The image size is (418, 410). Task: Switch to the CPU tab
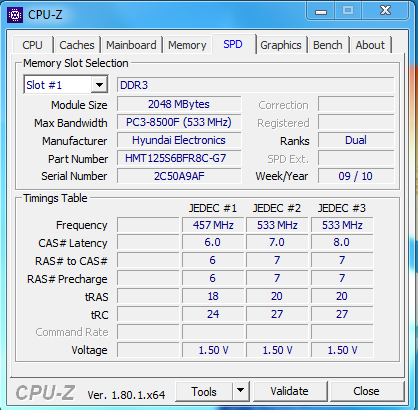(x=32, y=45)
